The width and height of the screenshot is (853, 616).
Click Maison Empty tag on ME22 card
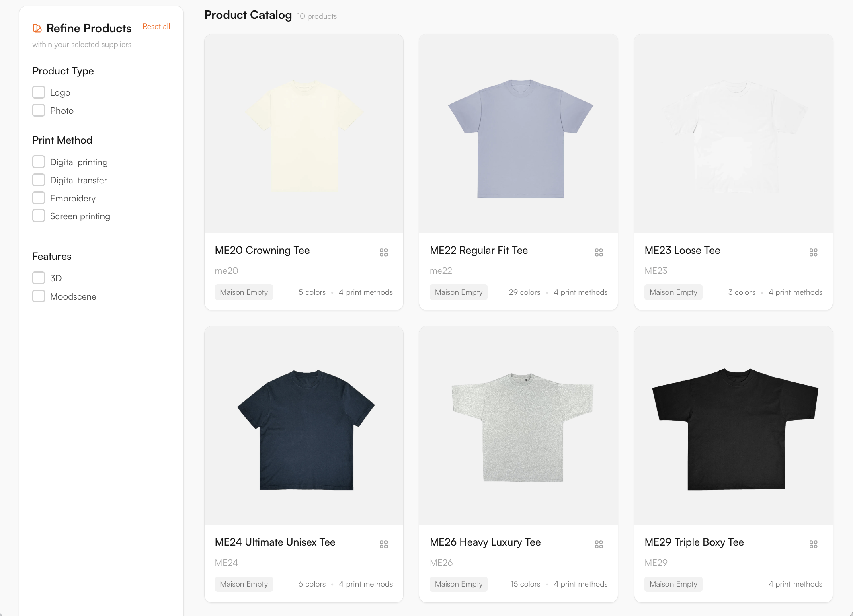(459, 292)
